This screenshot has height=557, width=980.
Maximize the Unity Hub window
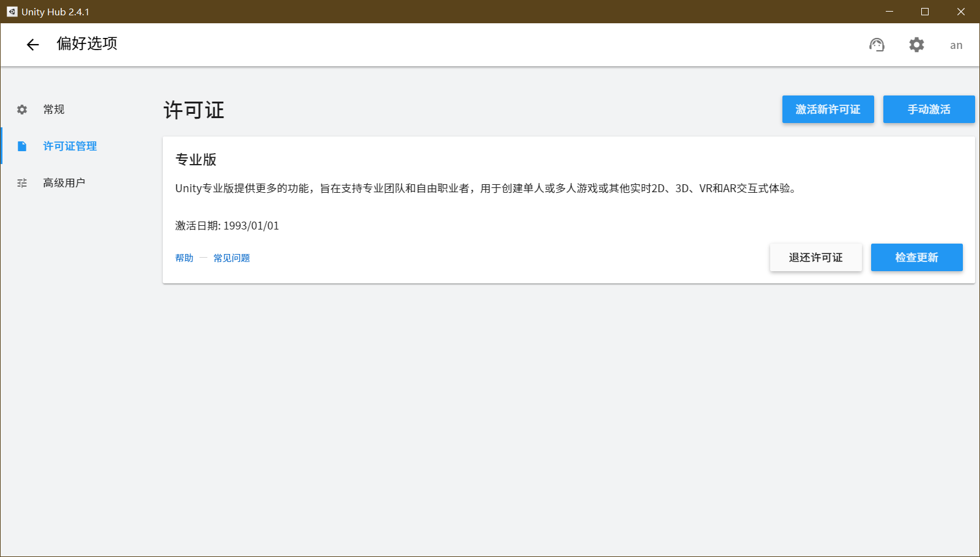click(x=925, y=12)
